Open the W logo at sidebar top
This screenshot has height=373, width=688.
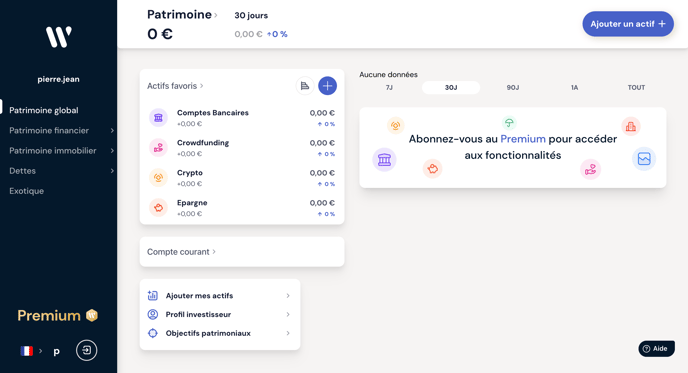coord(58,37)
